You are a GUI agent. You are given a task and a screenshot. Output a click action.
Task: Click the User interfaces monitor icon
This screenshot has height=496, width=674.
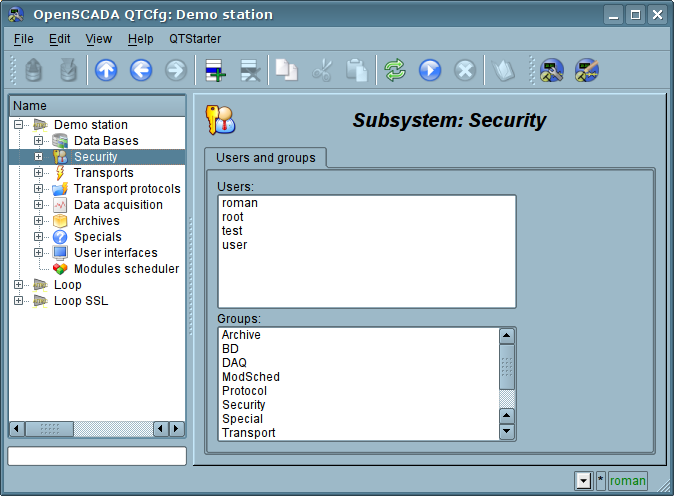(60, 253)
